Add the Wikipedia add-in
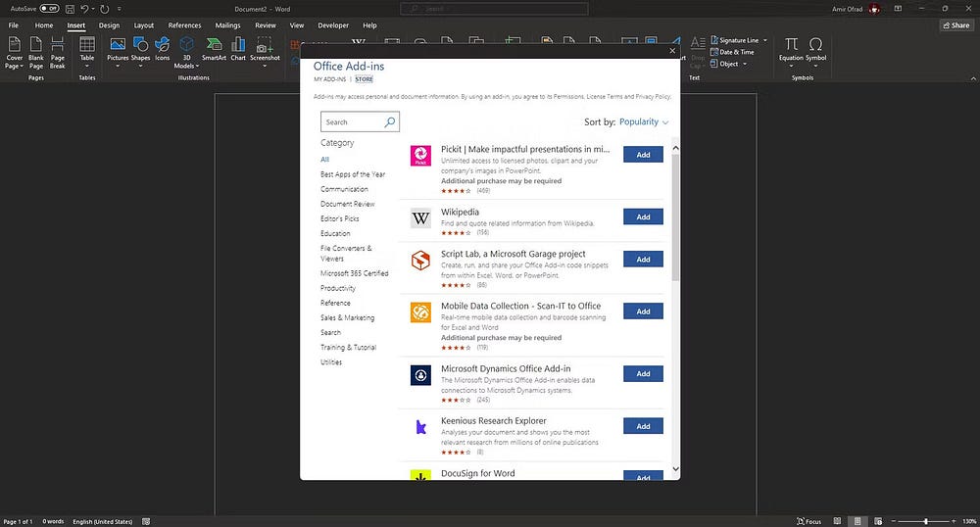Image resolution: width=980 pixels, height=527 pixels. 643,216
